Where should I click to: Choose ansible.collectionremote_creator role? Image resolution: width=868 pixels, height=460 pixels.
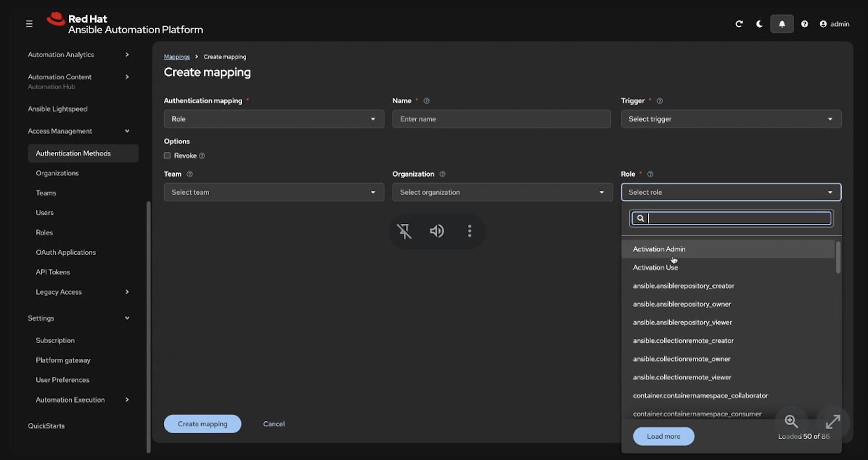pos(728,341)
